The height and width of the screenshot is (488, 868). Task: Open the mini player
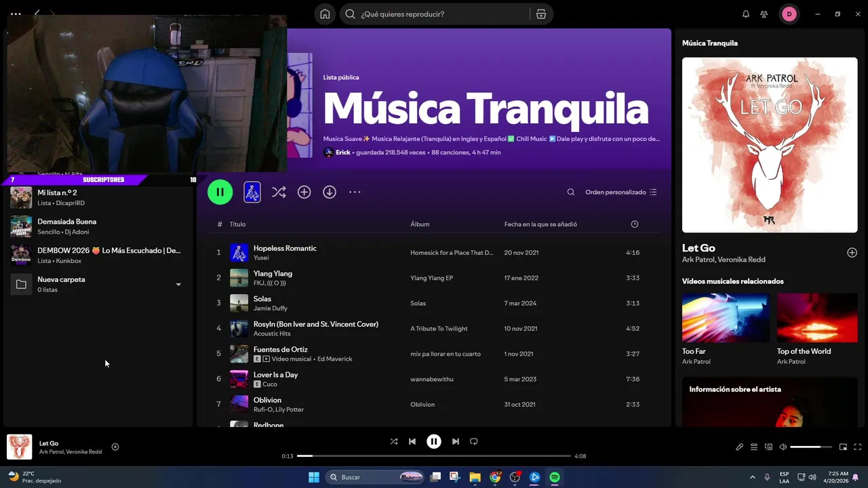coord(844,447)
